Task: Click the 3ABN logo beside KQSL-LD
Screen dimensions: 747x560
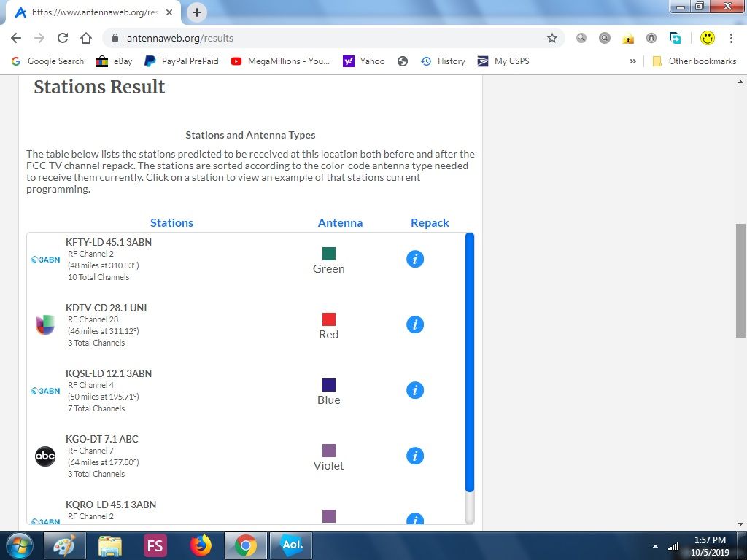Action: (x=46, y=391)
